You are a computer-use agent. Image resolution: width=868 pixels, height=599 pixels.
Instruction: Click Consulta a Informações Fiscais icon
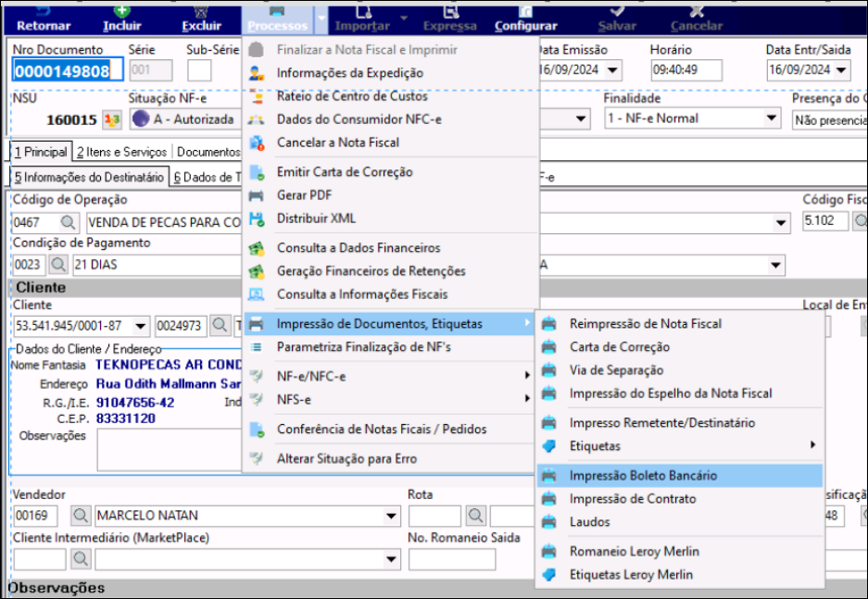click(257, 294)
